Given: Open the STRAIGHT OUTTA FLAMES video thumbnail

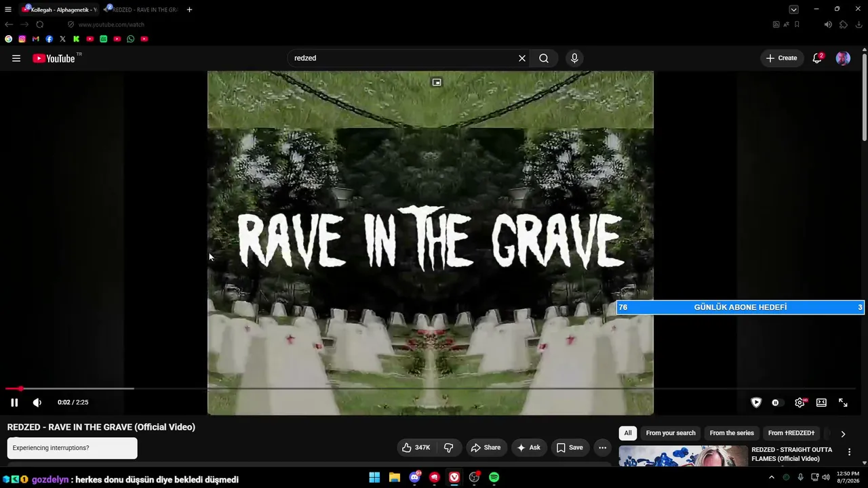Looking at the screenshot, I should tap(683, 456).
